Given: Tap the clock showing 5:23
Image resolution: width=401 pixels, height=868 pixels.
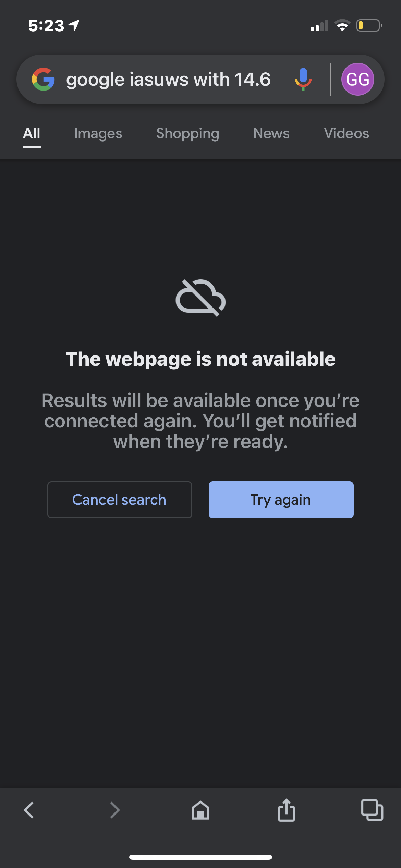Looking at the screenshot, I should (x=46, y=26).
